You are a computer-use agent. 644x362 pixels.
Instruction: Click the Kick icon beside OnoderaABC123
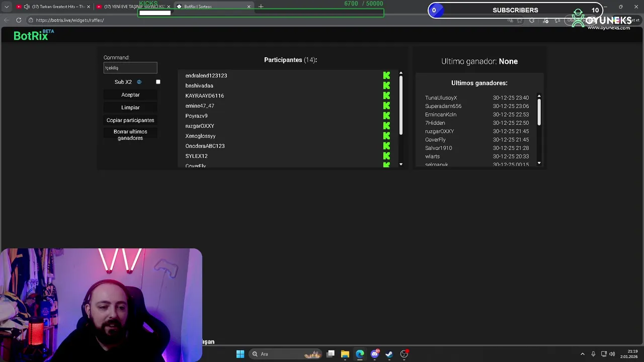386,146
